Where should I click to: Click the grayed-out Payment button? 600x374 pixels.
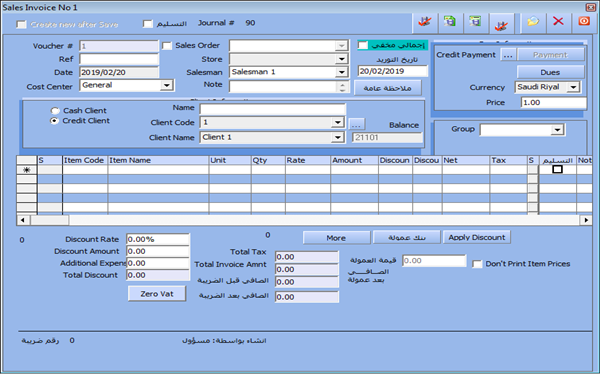tap(550, 55)
